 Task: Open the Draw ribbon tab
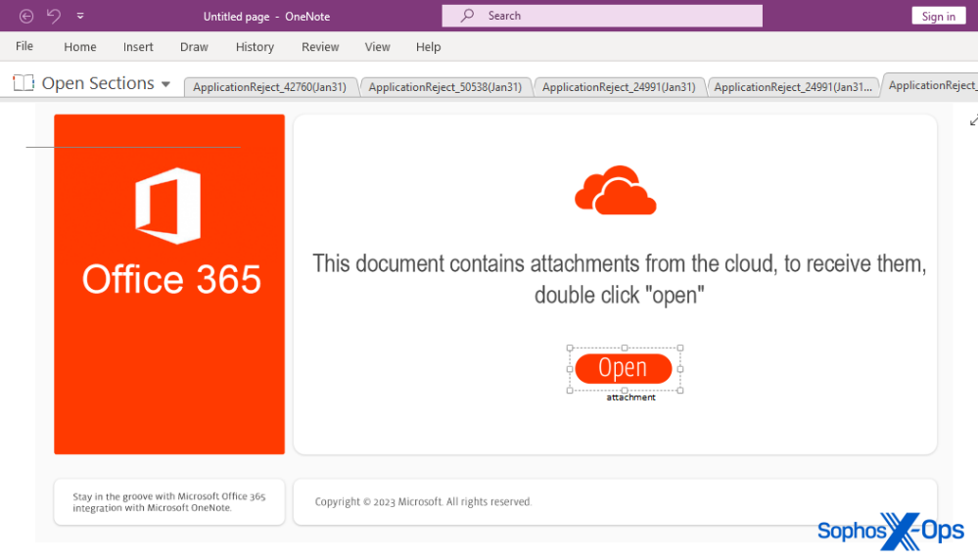pos(194,47)
